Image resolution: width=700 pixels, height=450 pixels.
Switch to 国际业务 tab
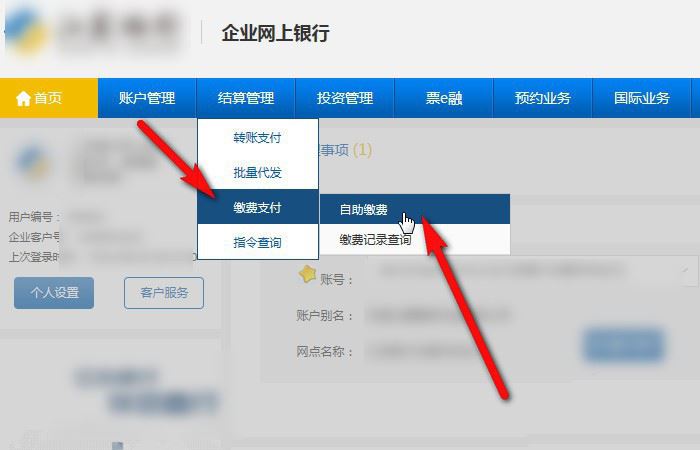pyautogui.click(x=642, y=98)
